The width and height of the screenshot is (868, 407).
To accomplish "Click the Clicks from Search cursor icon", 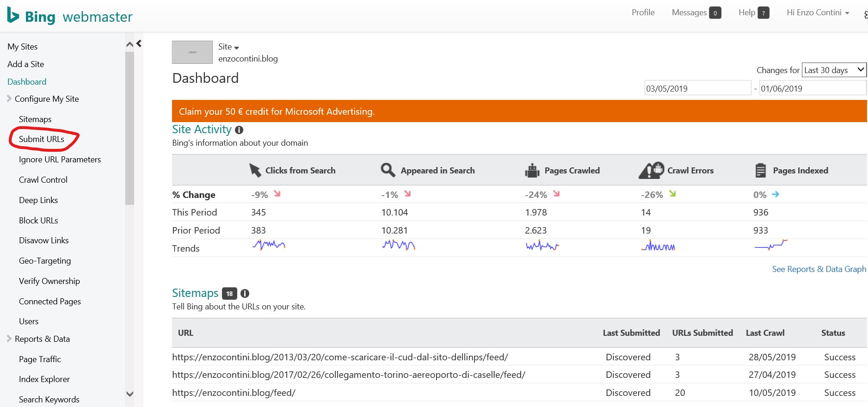I will point(255,170).
